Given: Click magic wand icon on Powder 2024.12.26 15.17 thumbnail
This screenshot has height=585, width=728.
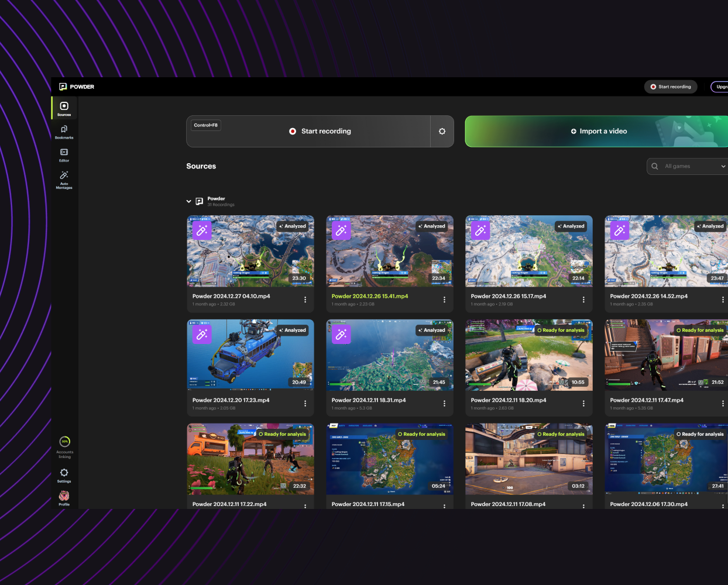Looking at the screenshot, I should point(480,230).
